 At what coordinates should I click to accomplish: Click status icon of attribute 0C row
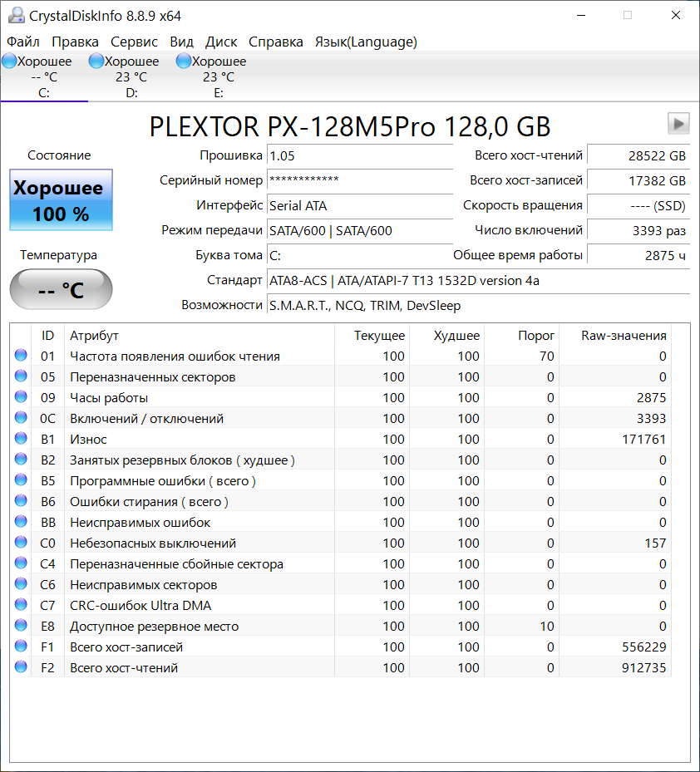click(x=21, y=417)
